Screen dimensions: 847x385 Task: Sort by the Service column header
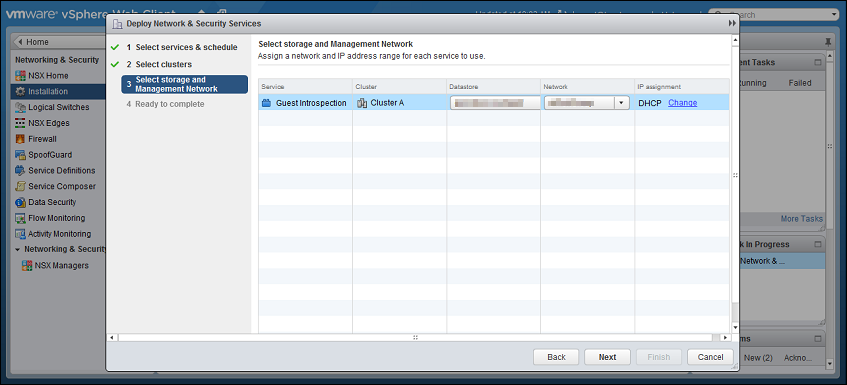[305, 86]
